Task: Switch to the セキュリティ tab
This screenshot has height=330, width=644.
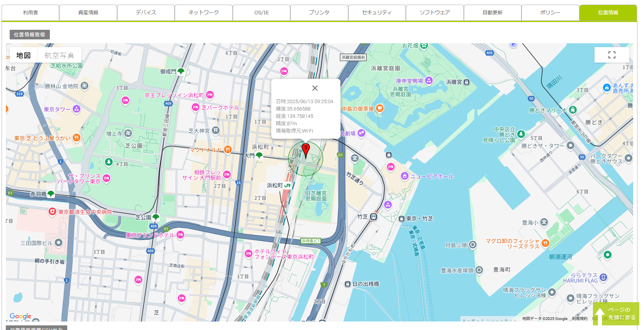Action: [377, 13]
